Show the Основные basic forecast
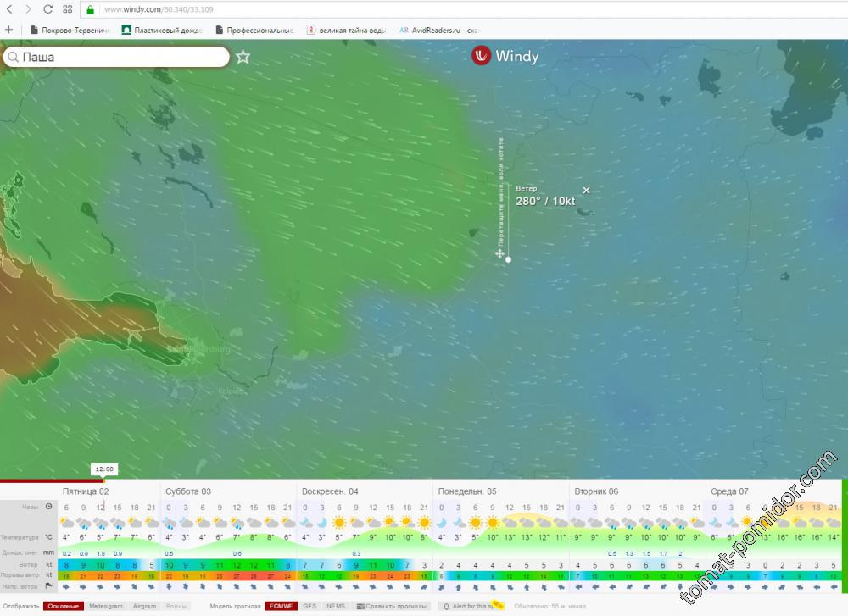This screenshot has height=616, width=848. click(64, 606)
